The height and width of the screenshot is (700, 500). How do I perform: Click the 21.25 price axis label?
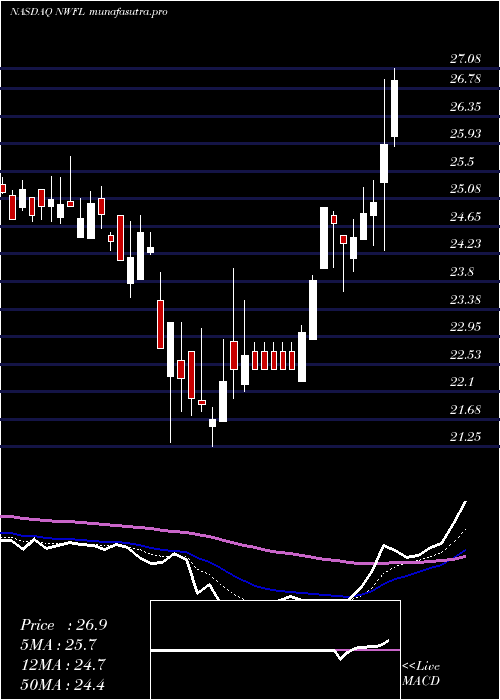point(465,437)
